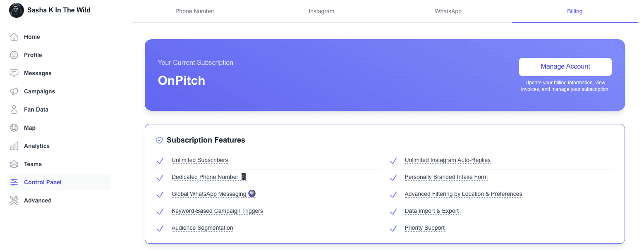The height and width of the screenshot is (250, 644).
Task: View the Map section
Action: tap(30, 128)
